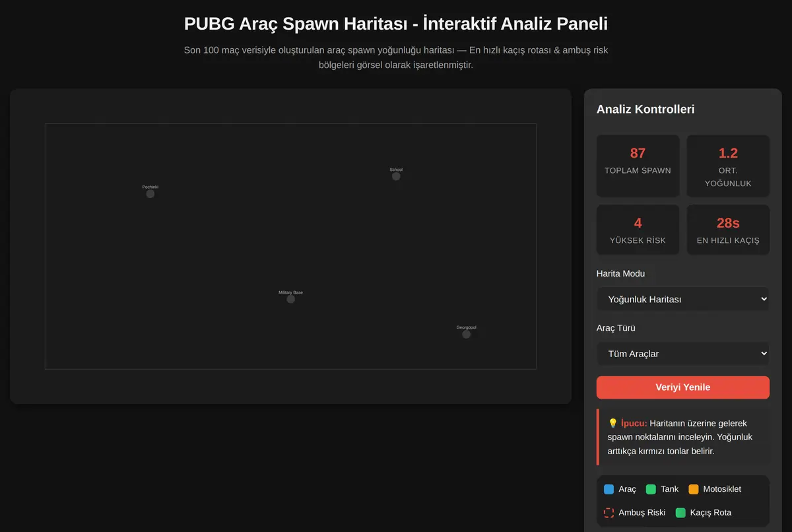This screenshot has width=792, height=532.
Task: Click the Veriyi Yenile button
Action: click(x=683, y=387)
